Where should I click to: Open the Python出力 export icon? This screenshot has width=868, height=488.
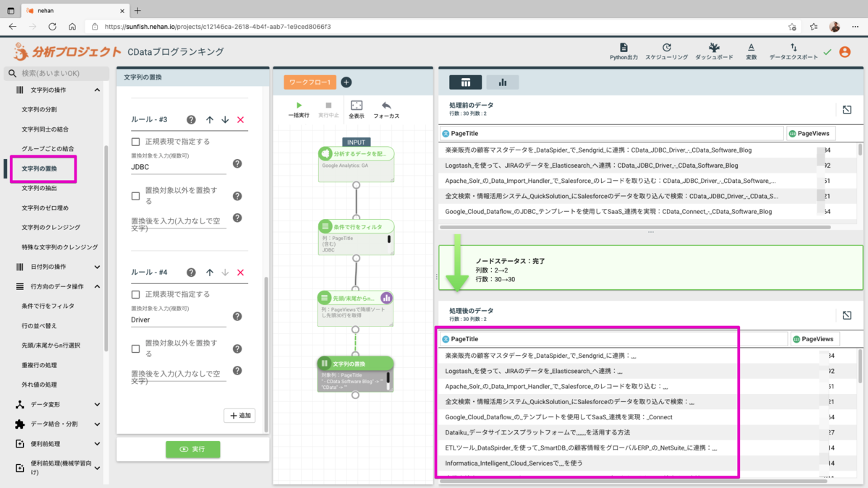[x=624, y=51]
